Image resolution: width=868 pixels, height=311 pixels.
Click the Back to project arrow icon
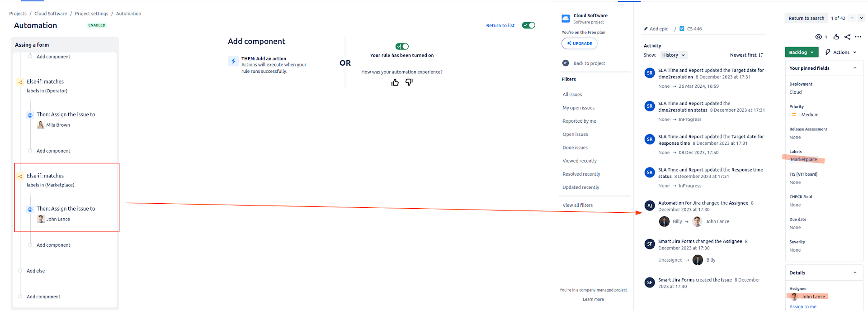[565, 63]
